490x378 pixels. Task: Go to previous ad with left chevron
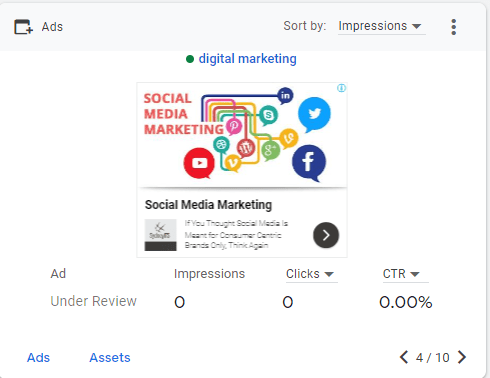pos(404,357)
